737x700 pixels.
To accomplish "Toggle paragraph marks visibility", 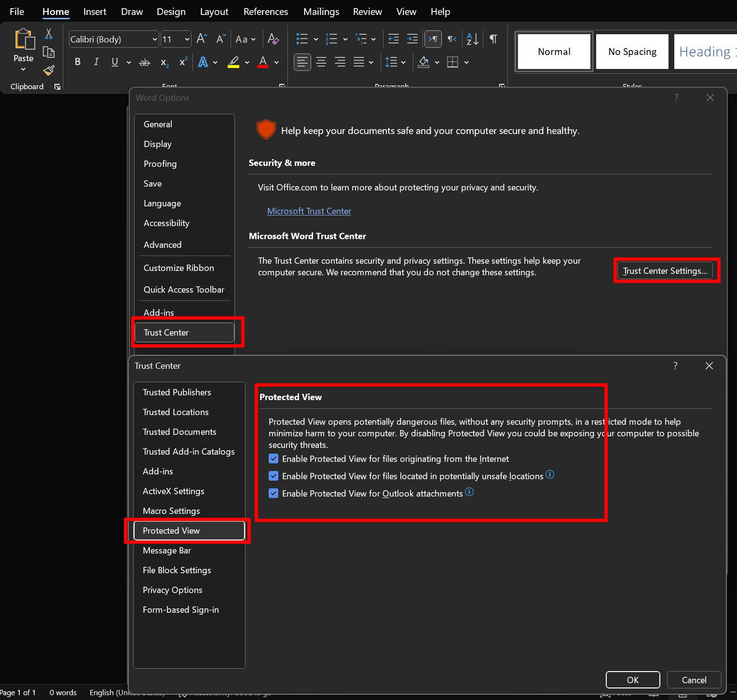I will (492, 39).
